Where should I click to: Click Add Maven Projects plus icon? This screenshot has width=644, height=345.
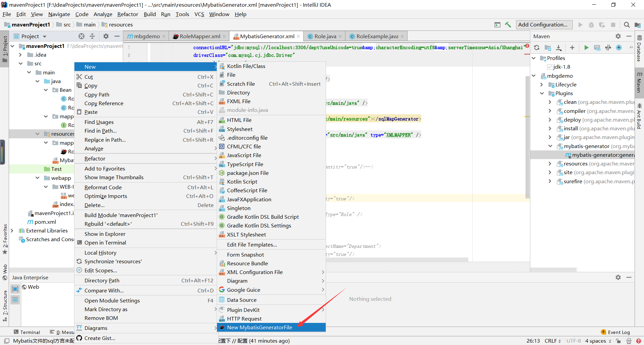572,48
